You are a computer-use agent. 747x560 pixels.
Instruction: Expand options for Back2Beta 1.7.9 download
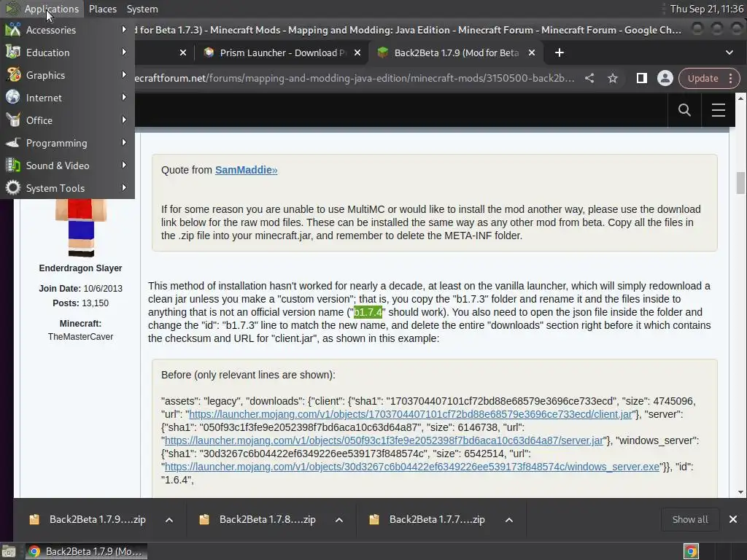[x=169, y=520]
